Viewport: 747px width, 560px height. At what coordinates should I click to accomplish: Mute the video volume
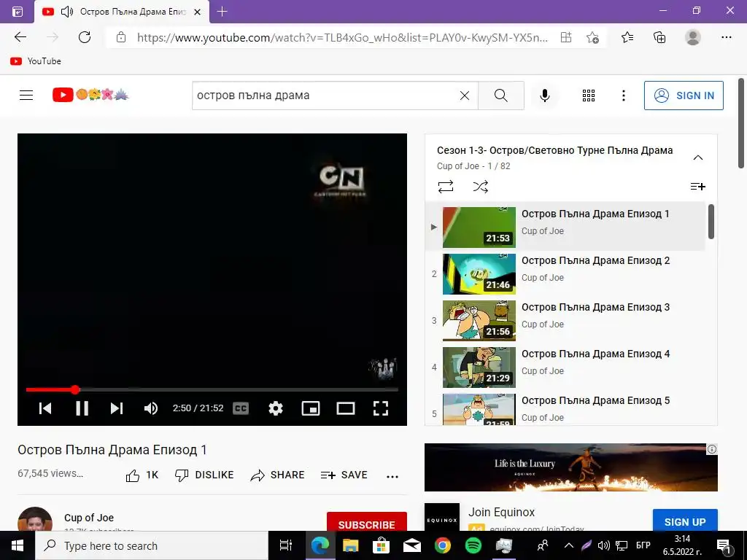pos(150,408)
